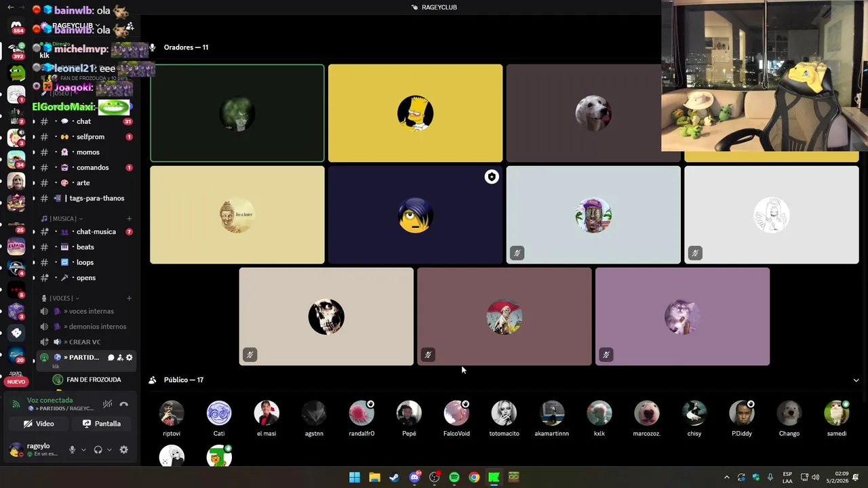Open the Kick app taskbar icon
The height and width of the screenshot is (488, 868).
[494, 478]
